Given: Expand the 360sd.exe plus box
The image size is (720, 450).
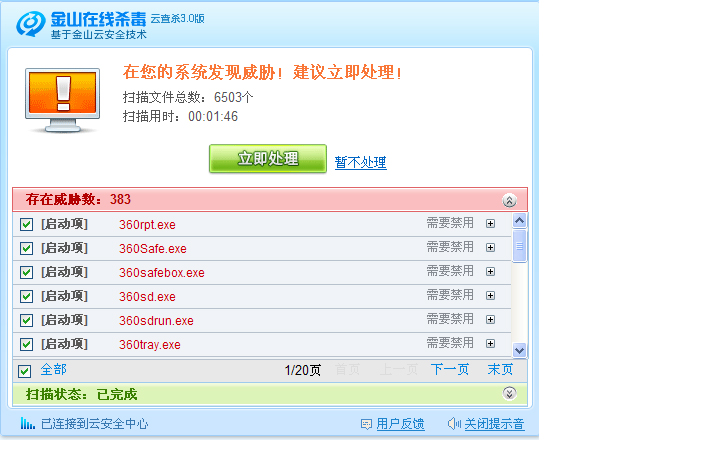Looking at the screenshot, I should (x=490, y=295).
